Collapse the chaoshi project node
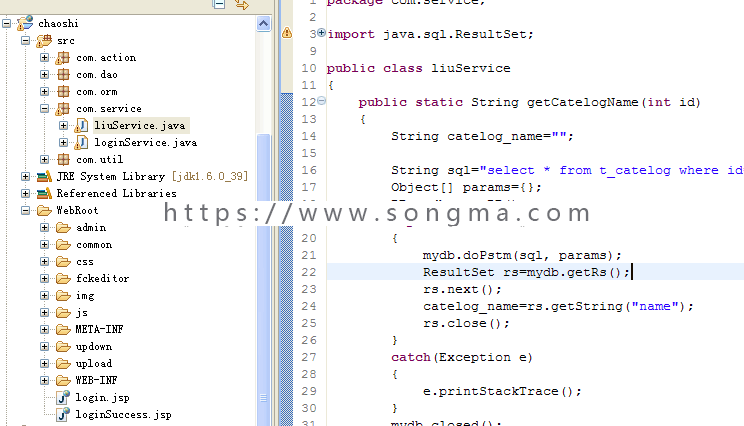744x426 pixels. pyautogui.click(x=7, y=23)
